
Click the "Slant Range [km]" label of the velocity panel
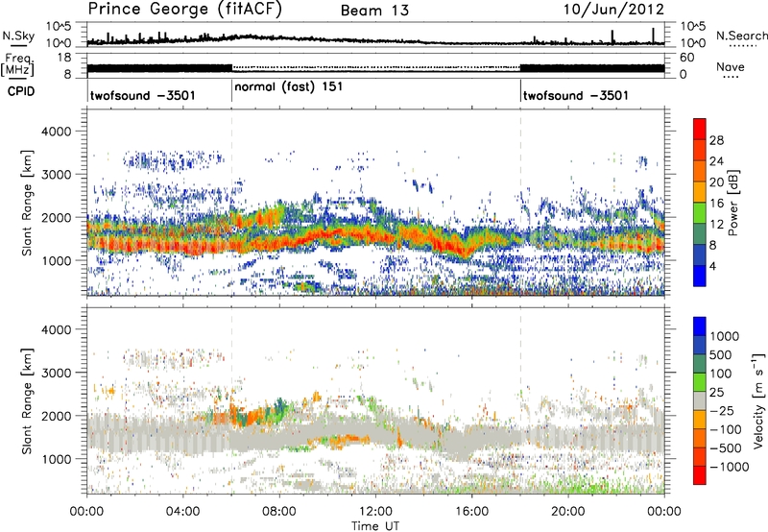27,400
